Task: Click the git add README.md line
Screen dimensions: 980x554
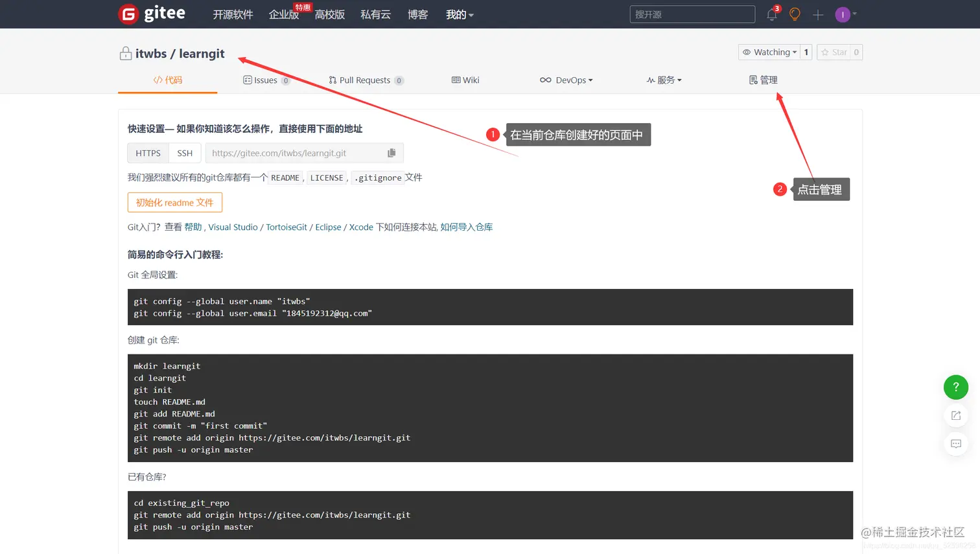Action: tap(174, 414)
